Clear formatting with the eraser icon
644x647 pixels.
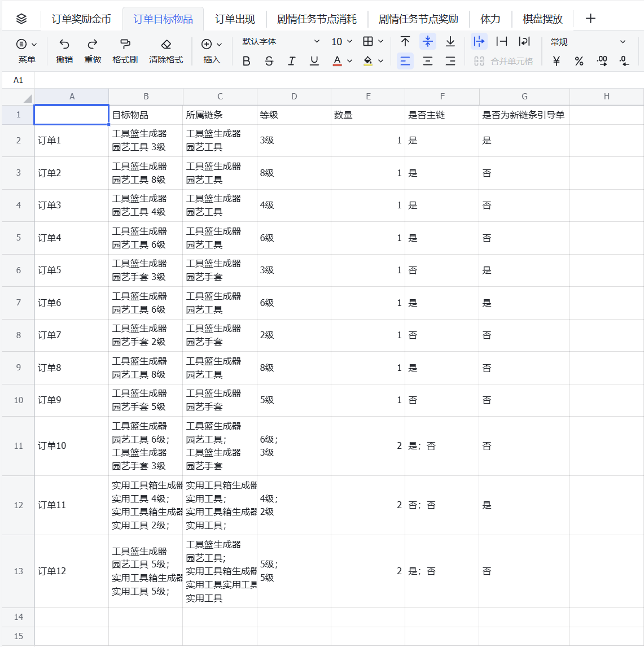pyautogui.click(x=166, y=43)
